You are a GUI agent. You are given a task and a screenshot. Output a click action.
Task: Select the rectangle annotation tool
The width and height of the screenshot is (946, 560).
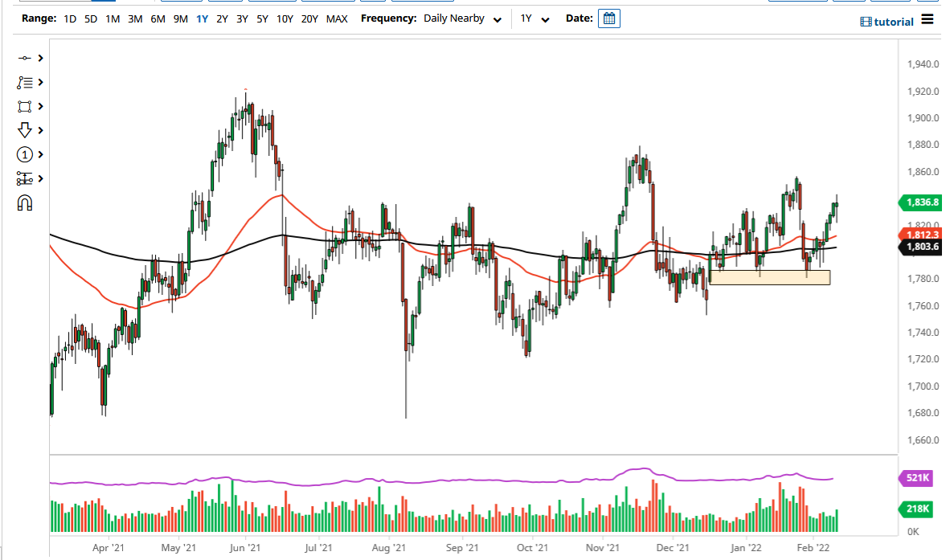coord(24,105)
